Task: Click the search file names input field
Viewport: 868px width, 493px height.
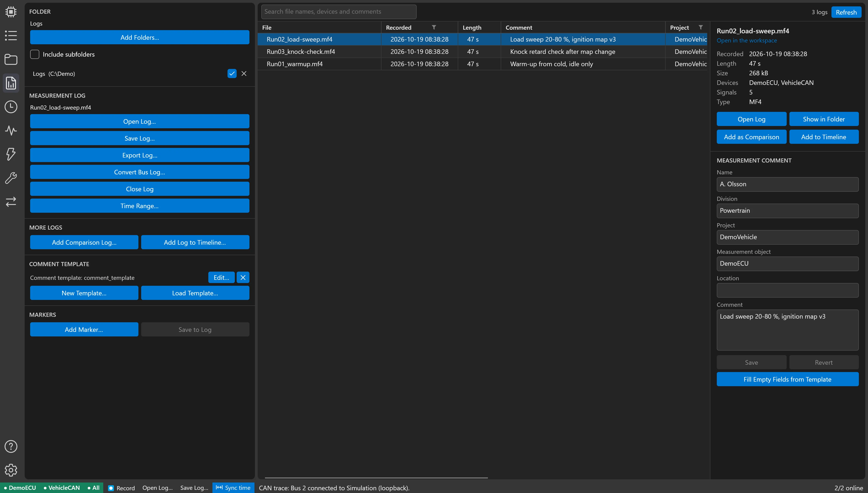Action: pyautogui.click(x=339, y=11)
